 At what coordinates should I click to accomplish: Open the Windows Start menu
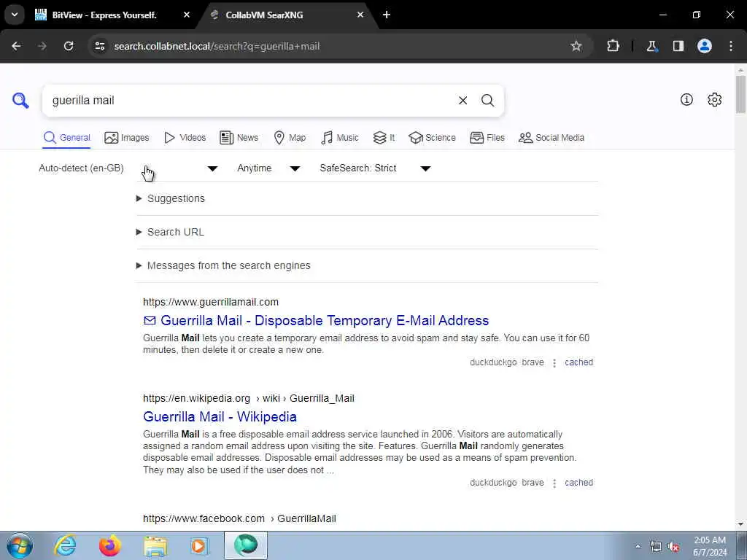20,545
